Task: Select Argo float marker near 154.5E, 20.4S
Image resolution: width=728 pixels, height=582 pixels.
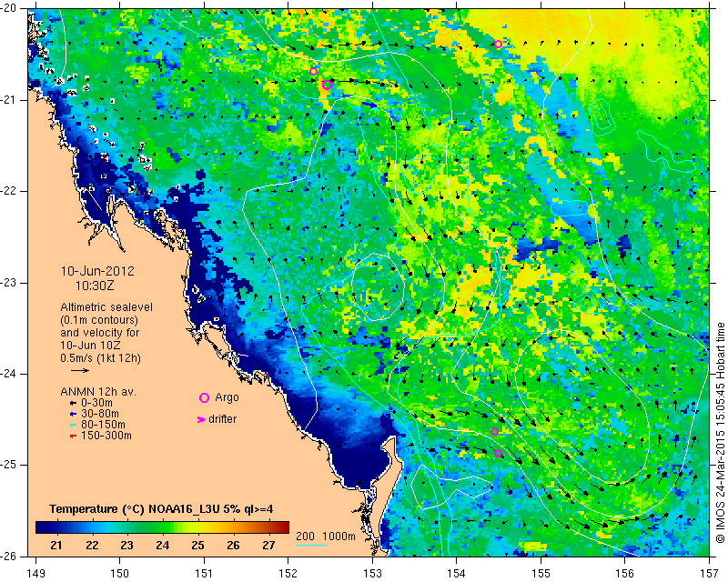Action: click(x=498, y=44)
